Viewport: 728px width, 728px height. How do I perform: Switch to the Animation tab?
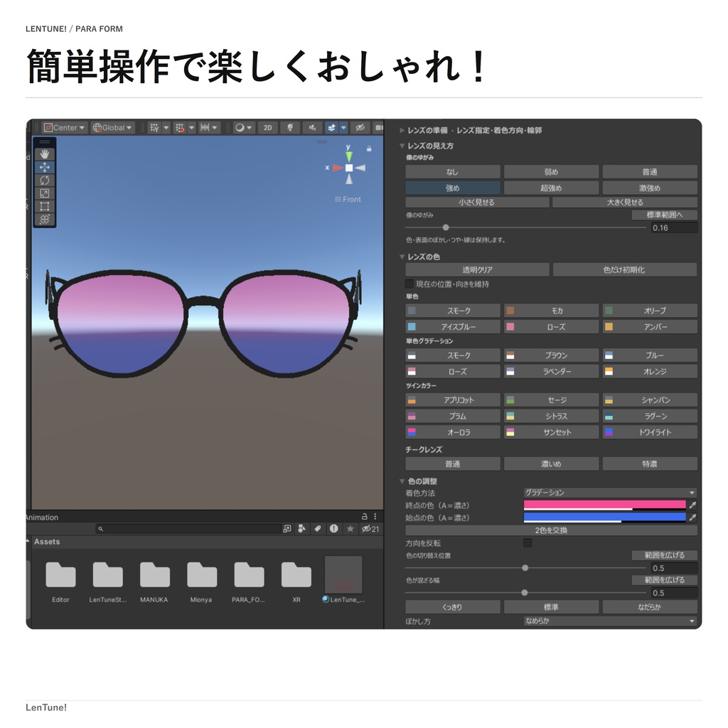(42, 518)
